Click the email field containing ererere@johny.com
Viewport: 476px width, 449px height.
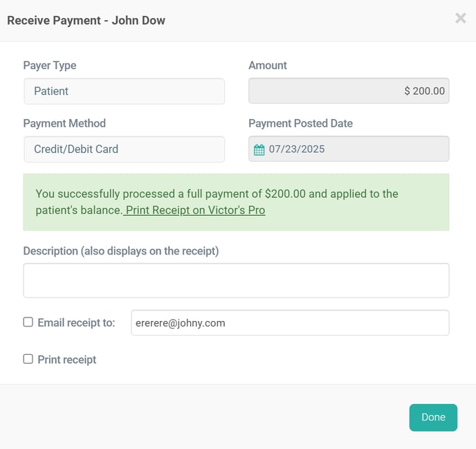pyautogui.click(x=290, y=322)
